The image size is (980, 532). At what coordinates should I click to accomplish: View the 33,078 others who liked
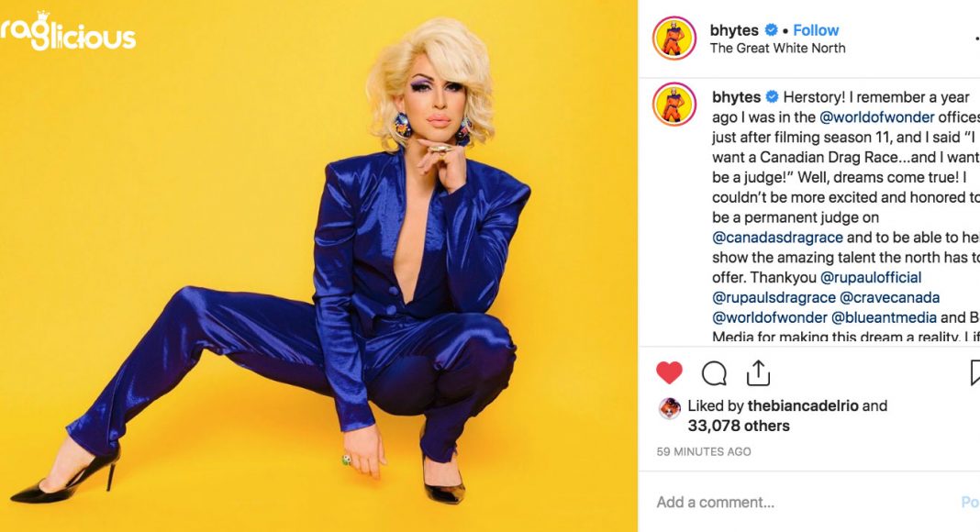pyautogui.click(x=739, y=426)
